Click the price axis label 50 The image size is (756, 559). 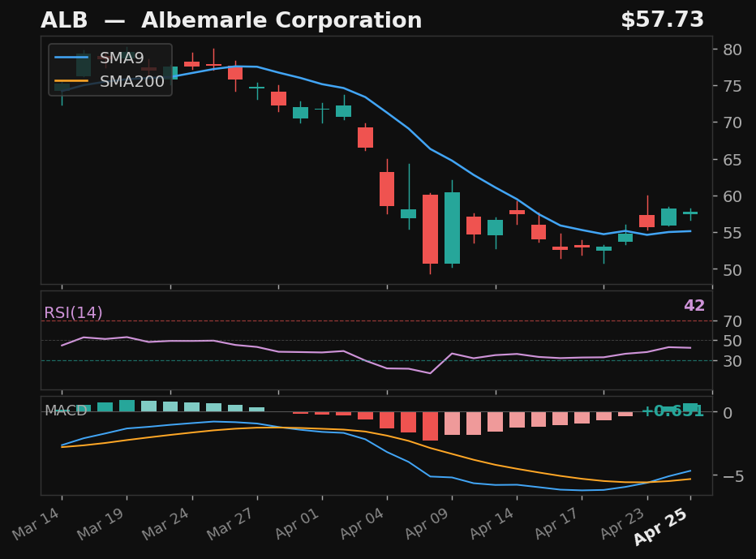pyautogui.click(x=732, y=270)
